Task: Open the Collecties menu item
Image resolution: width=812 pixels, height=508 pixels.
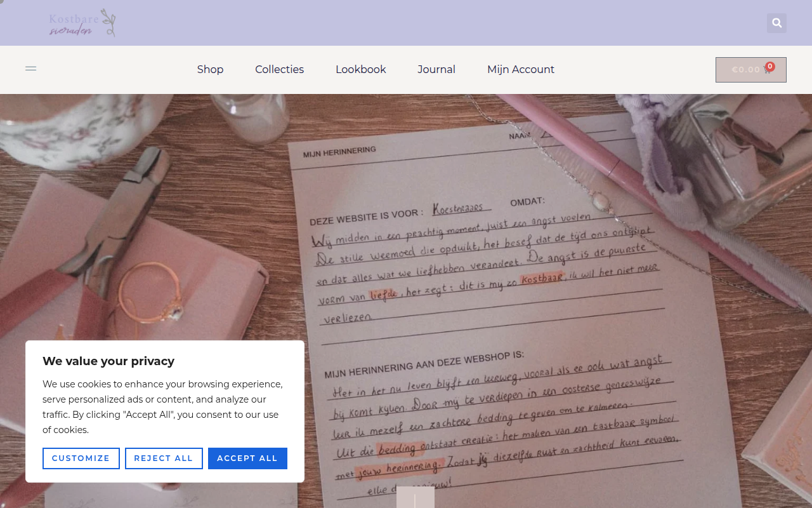Action: point(279,69)
